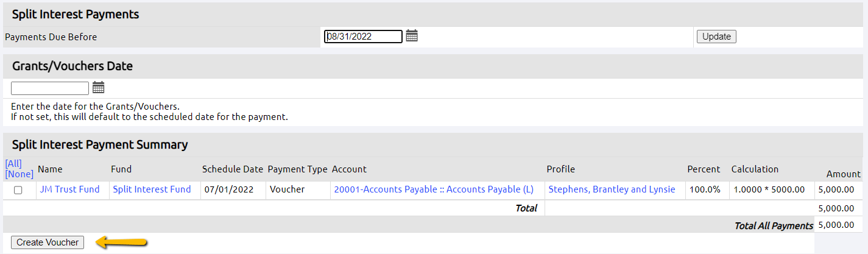Click the Total All Payments label
The height and width of the screenshot is (254, 868).
click(774, 225)
